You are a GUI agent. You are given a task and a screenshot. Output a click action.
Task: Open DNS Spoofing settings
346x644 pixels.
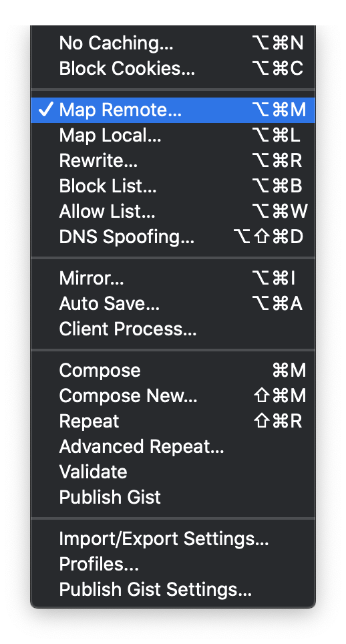(x=173, y=237)
